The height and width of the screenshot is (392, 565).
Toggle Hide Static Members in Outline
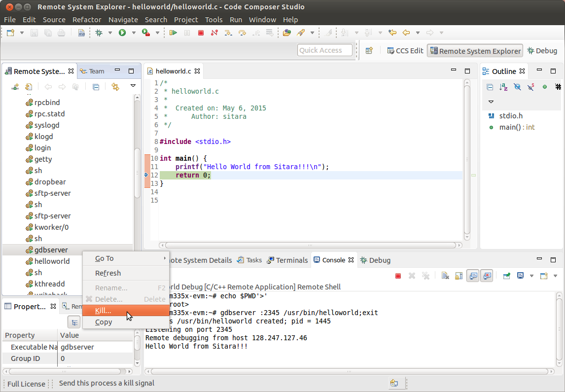coord(530,87)
